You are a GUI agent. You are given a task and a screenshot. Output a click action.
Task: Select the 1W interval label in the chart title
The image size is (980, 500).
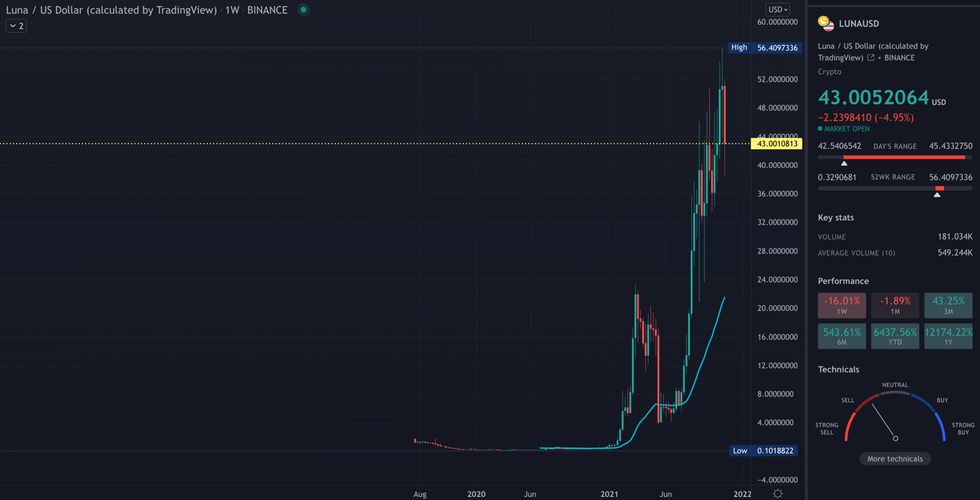[232, 10]
